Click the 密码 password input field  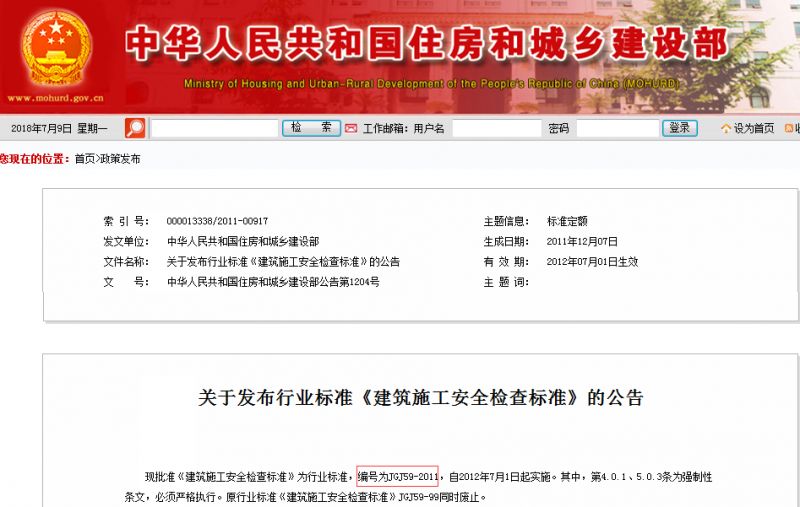coord(616,128)
